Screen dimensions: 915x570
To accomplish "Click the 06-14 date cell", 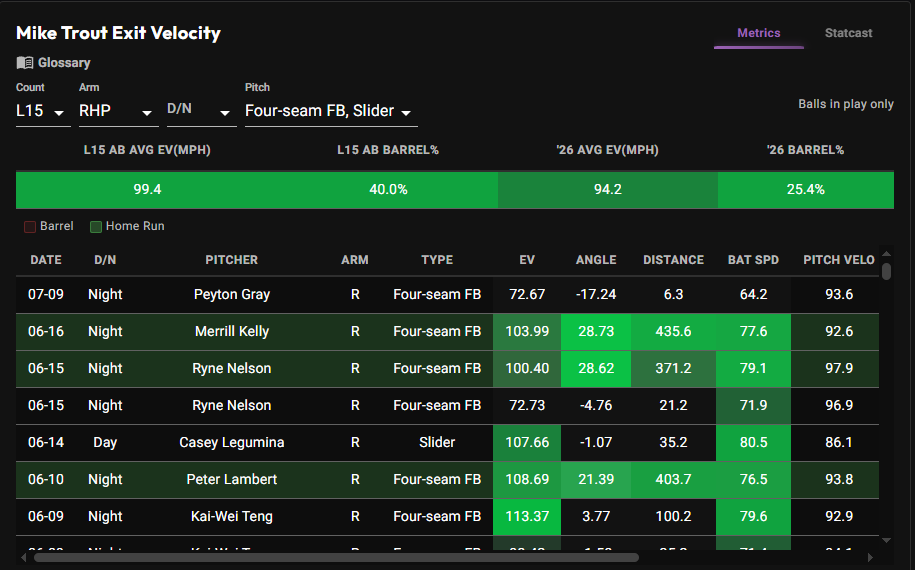I will (46, 442).
